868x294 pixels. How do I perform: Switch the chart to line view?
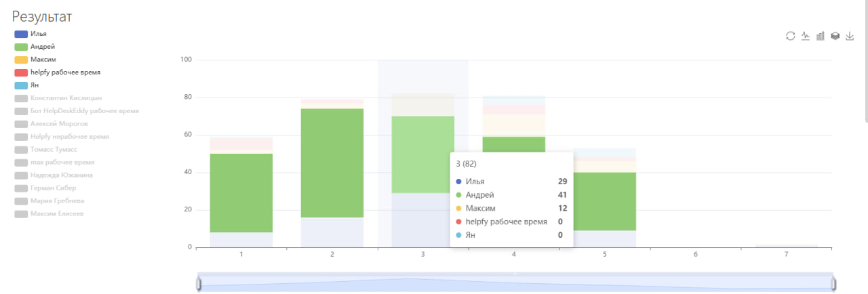point(806,36)
